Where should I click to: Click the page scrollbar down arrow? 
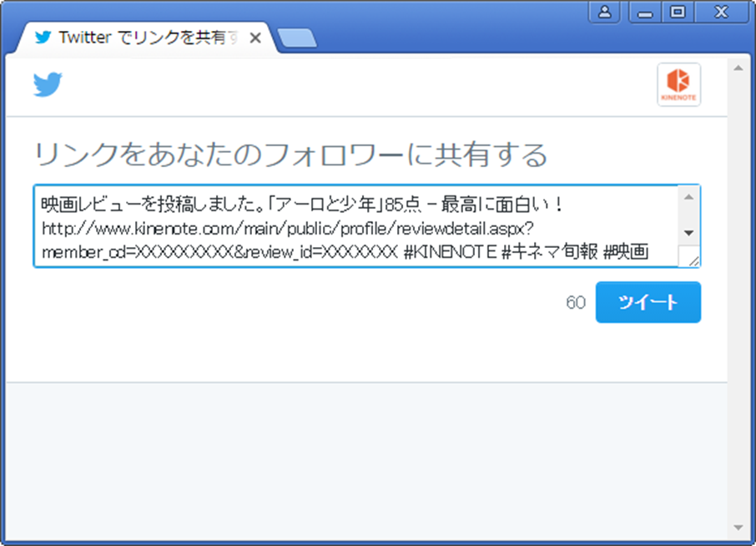click(x=738, y=528)
